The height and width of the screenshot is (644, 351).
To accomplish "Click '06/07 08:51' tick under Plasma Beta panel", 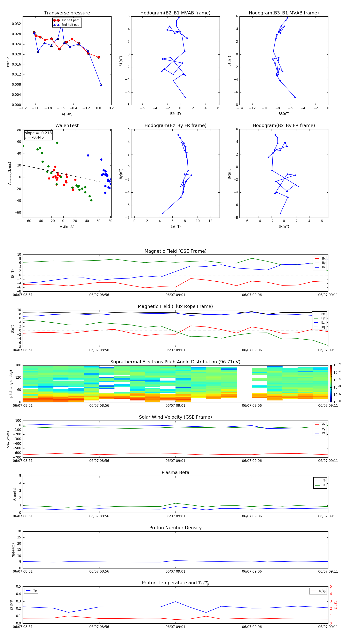I will point(23,516).
